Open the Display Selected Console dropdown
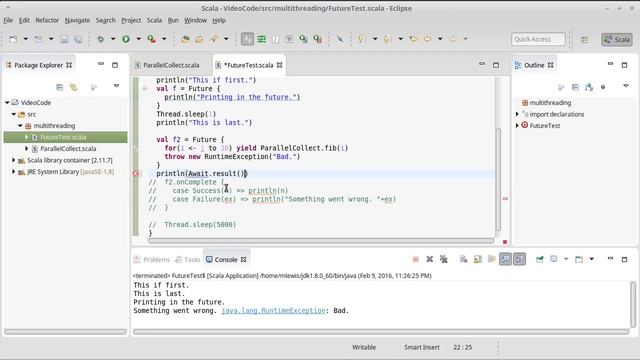This screenshot has width=640, height=360. pyautogui.click(x=566, y=259)
